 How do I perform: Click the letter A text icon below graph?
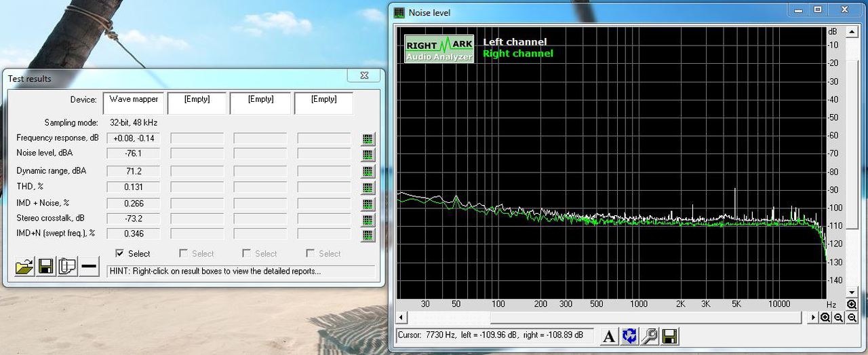610,336
